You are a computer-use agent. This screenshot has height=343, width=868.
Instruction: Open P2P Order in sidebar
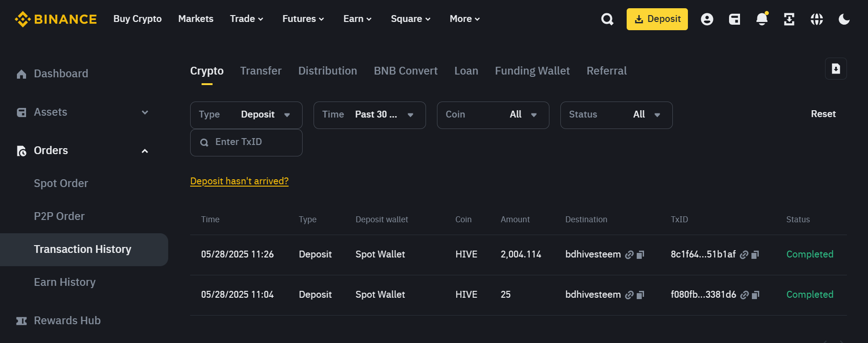[x=59, y=216]
